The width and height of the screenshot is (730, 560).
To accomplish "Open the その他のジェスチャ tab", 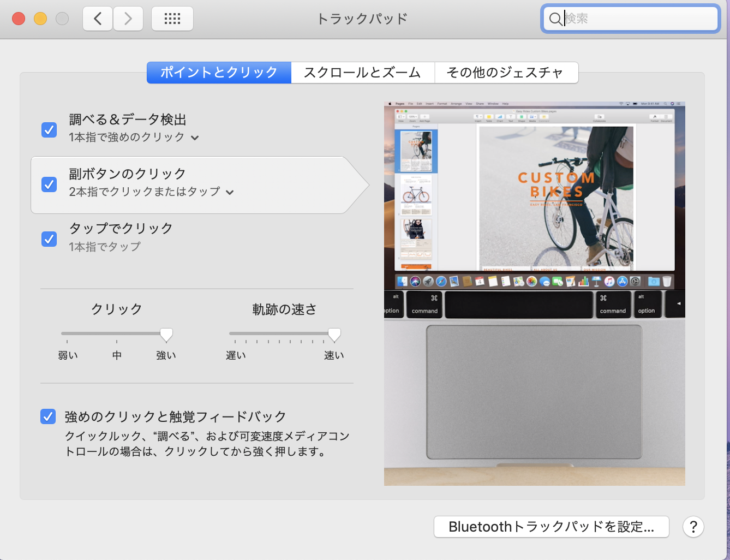I will tap(506, 72).
